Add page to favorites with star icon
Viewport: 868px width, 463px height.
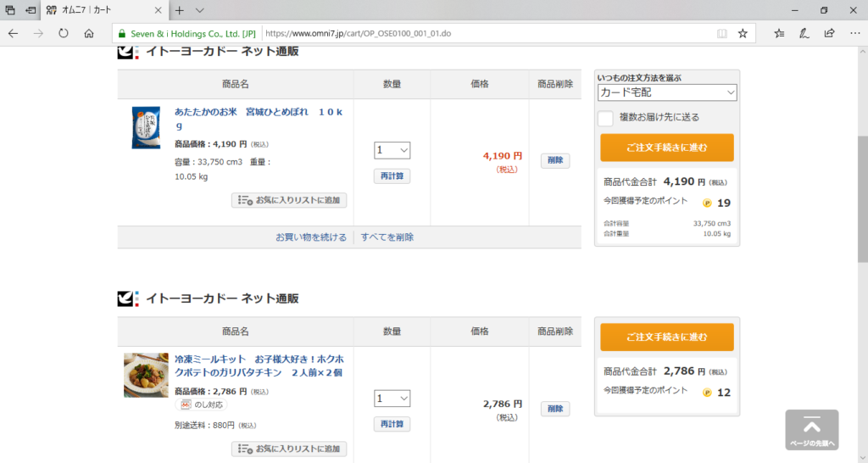pos(743,34)
